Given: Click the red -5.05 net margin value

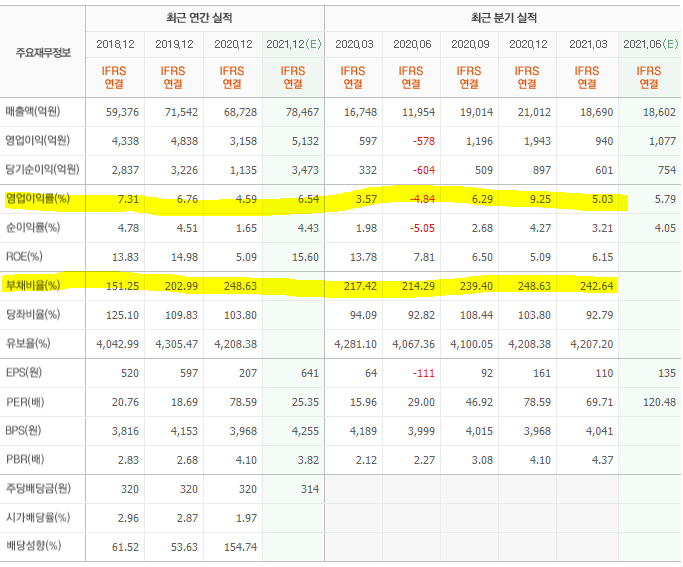Looking at the screenshot, I should pos(422,228).
